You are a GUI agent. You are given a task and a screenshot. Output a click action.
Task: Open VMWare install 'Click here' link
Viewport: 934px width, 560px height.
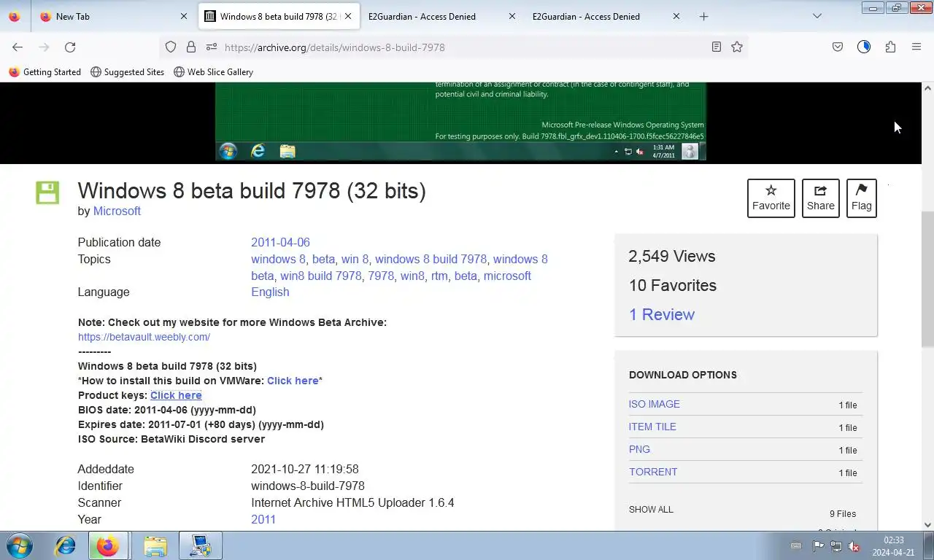(x=293, y=381)
